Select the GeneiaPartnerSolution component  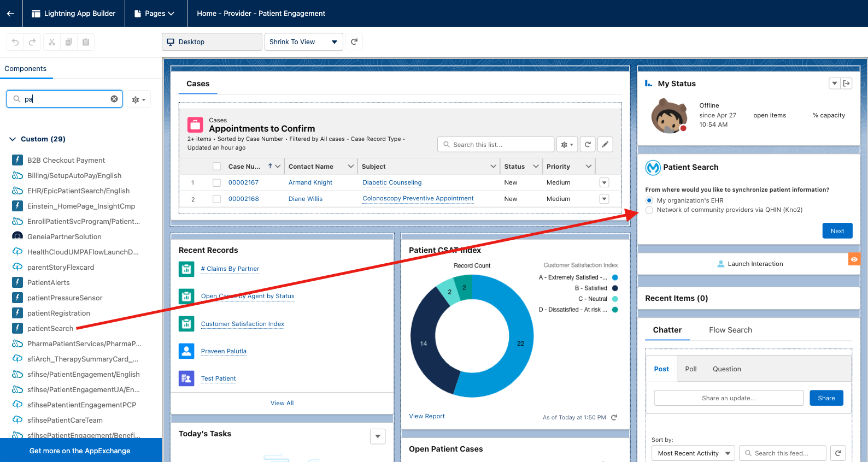click(x=64, y=236)
